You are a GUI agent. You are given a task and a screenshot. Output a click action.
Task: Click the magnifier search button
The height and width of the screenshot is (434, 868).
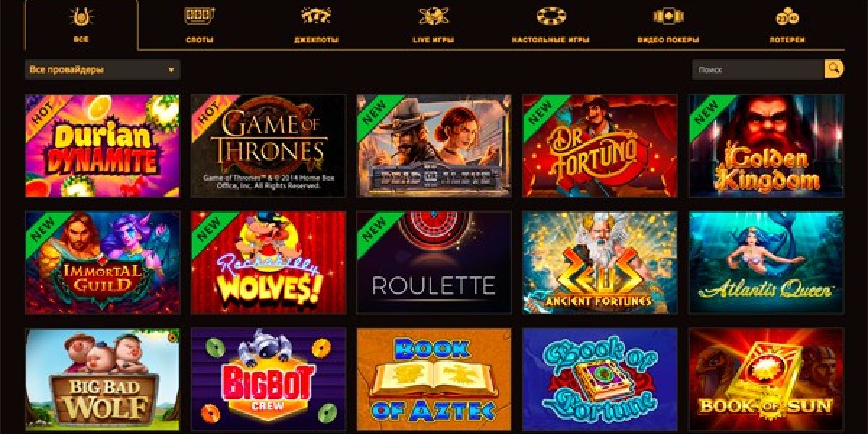pos(834,69)
